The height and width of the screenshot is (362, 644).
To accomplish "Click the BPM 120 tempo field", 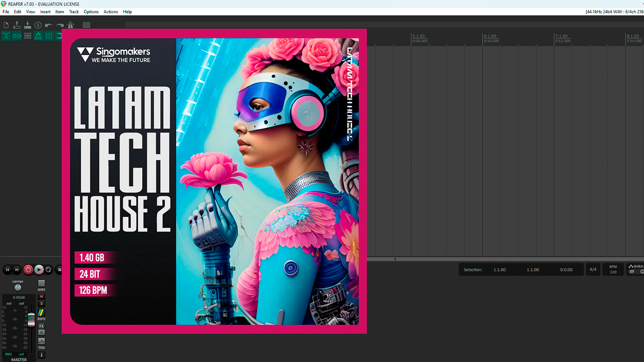I will coord(613,270).
